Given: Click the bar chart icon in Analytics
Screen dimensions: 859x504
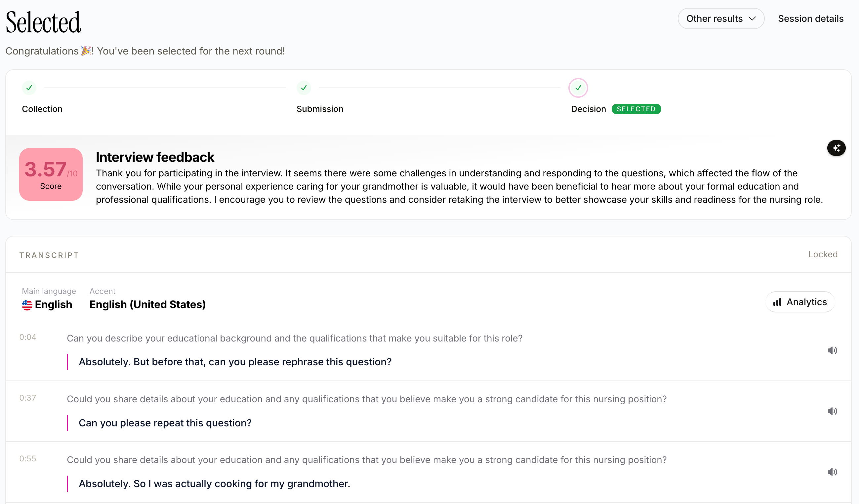Looking at the screenshot, I should click(777, 302).
